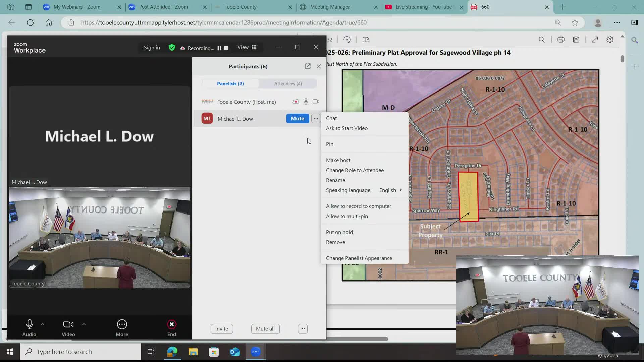Choose Allow to multi-pin
Image resolution: width=644 pixels, height=362 pixels.
point(365,216)
